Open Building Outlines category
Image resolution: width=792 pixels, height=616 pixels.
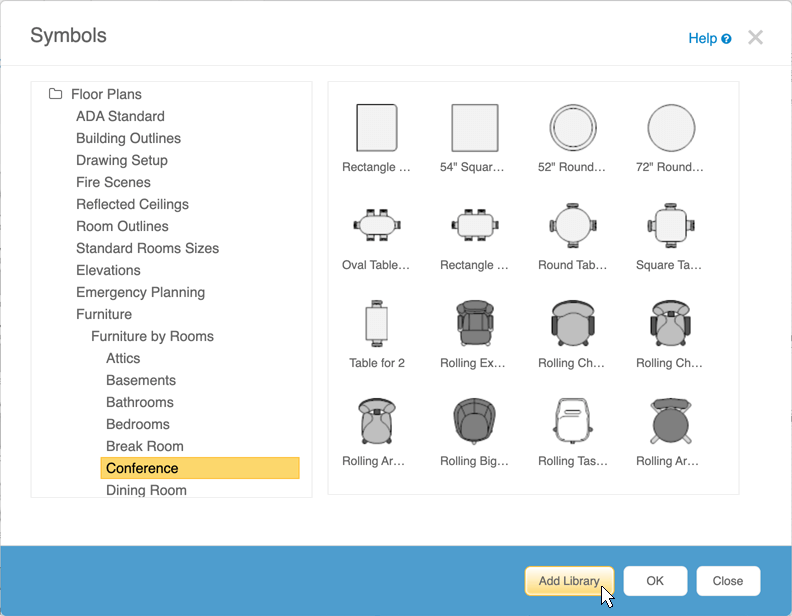pos(128,138)
